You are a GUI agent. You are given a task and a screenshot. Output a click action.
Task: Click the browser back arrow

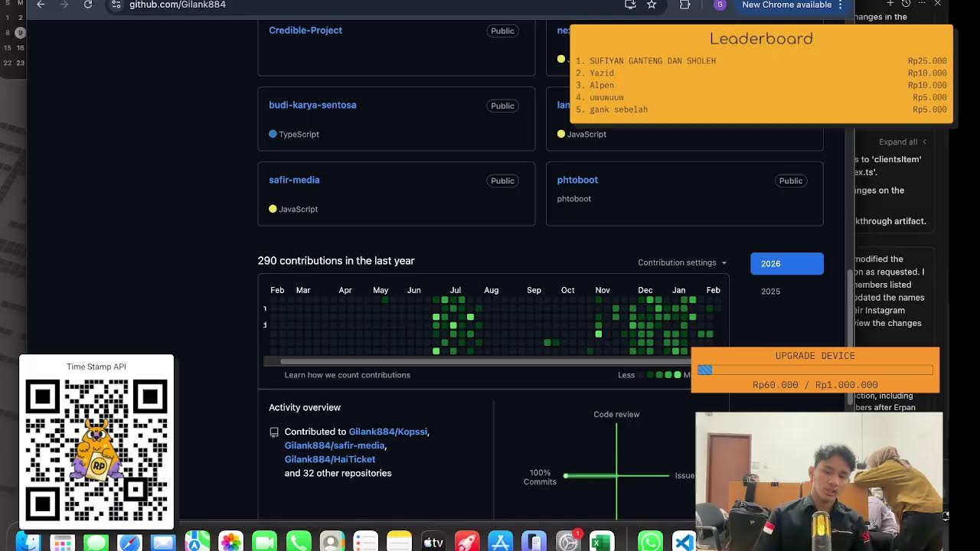click(x=41, y=5)
